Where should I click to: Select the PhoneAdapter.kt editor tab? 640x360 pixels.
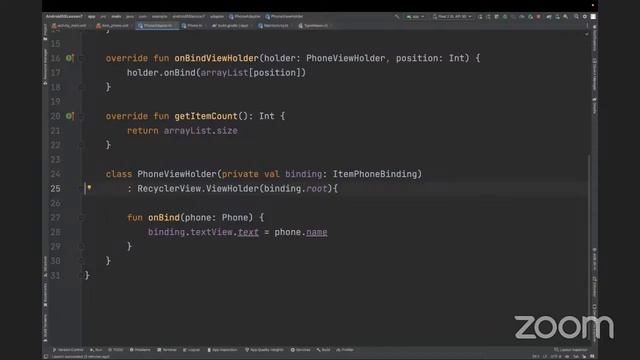tap(156, 26)
